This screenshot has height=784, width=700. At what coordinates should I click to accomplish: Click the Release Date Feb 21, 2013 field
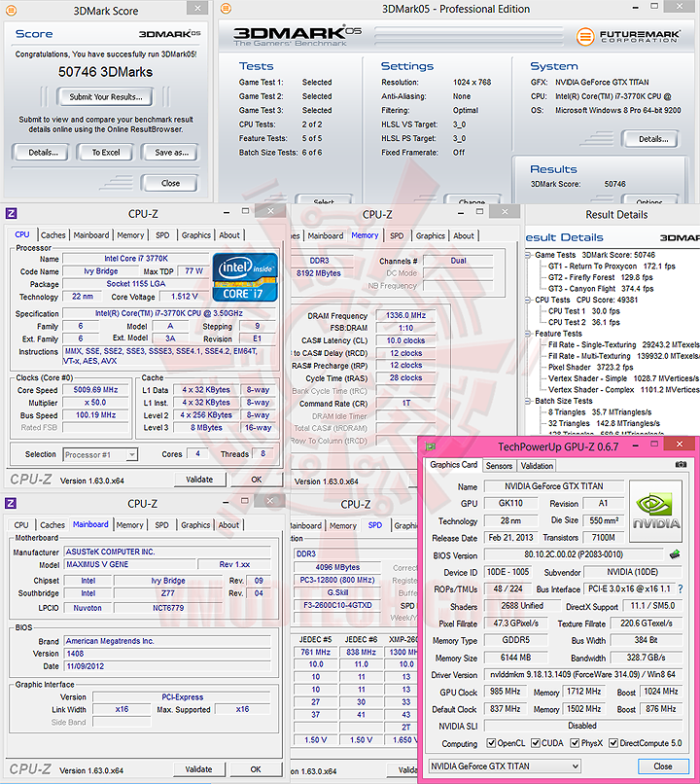click(x=510, y=538)
